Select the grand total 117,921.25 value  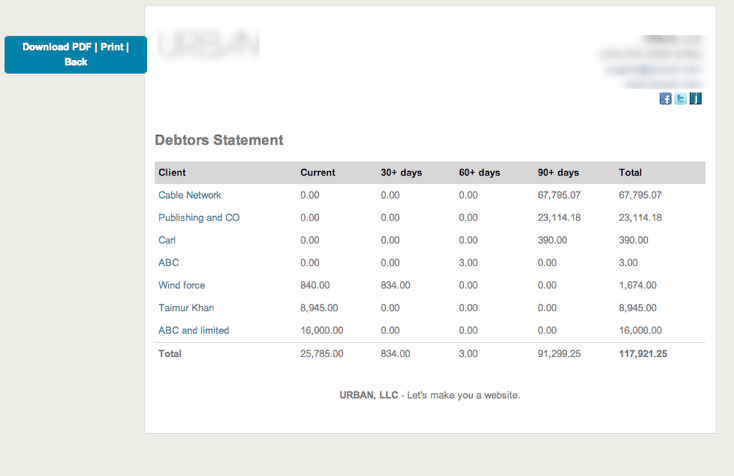click(x=644, y=353)
